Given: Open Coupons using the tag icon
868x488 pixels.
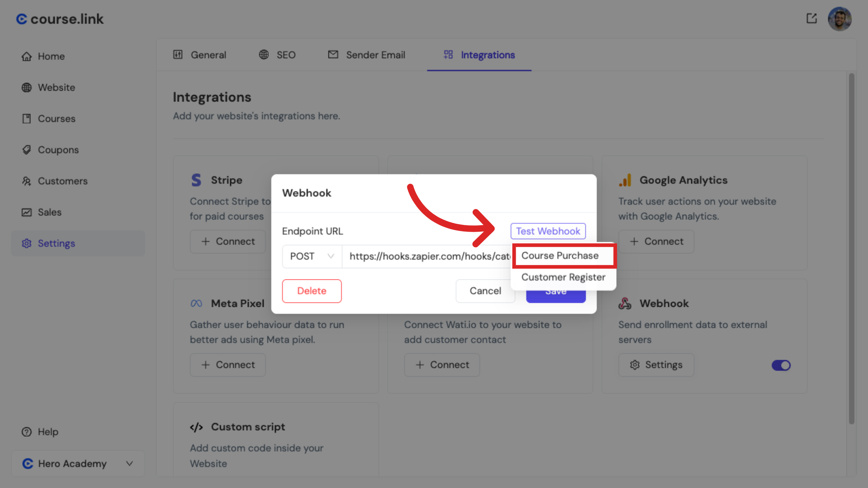Looking at the screenshot, I should point(26,150).
